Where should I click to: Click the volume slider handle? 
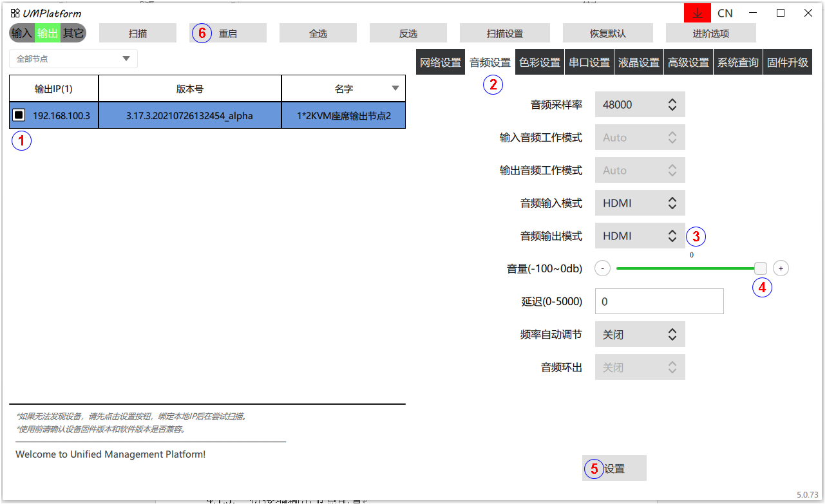761,268
